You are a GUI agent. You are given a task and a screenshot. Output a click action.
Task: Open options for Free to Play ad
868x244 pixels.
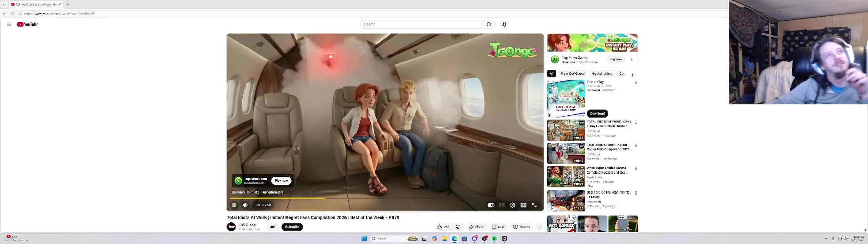coord(636,83)
